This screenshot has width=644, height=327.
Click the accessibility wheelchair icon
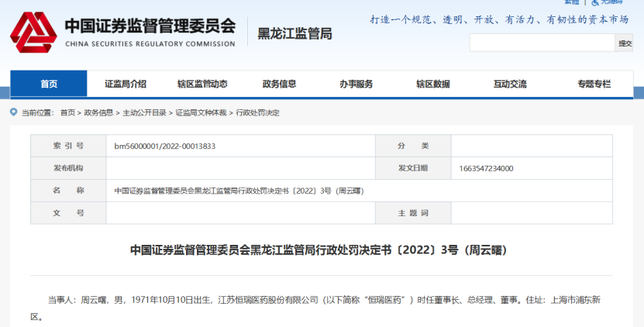pyautogui.click(x=594, y=3)
